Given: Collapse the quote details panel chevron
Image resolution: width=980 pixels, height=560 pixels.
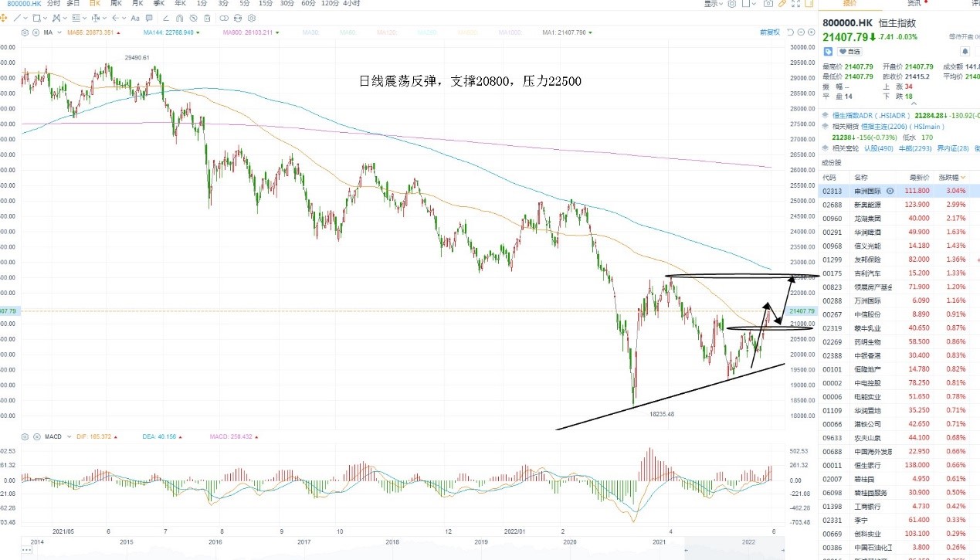Looking at the screenshot, I should click(914, 104).
